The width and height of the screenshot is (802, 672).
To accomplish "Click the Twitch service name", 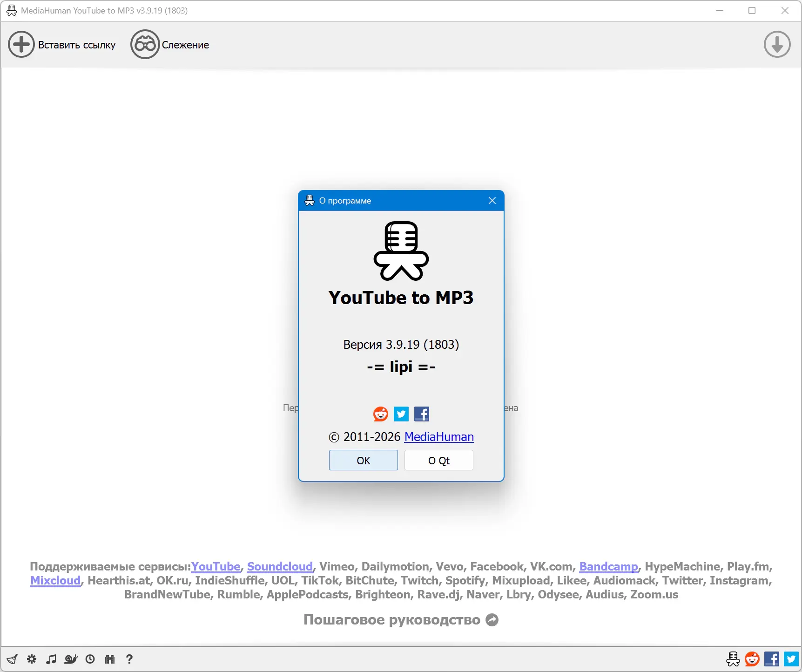I will point(420,581).
